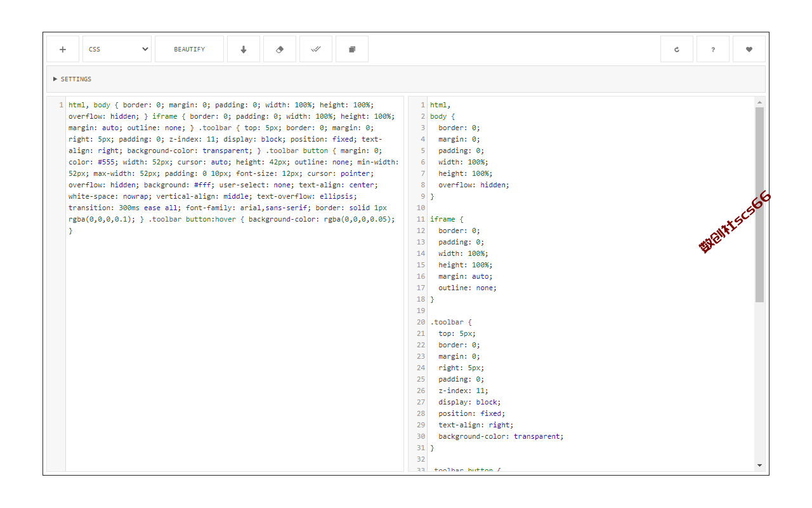This screenshot has width=812, height=508.
Task: Click 'rgba(0,0,0,0.05)' in the input editor
Action: (x=357, y=219)
